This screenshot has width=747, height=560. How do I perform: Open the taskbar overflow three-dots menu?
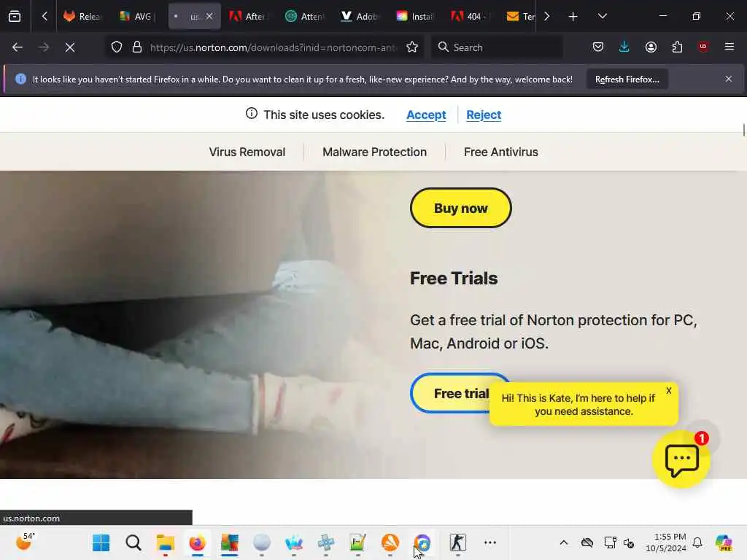pyautogui.click(x=490, y=542)
